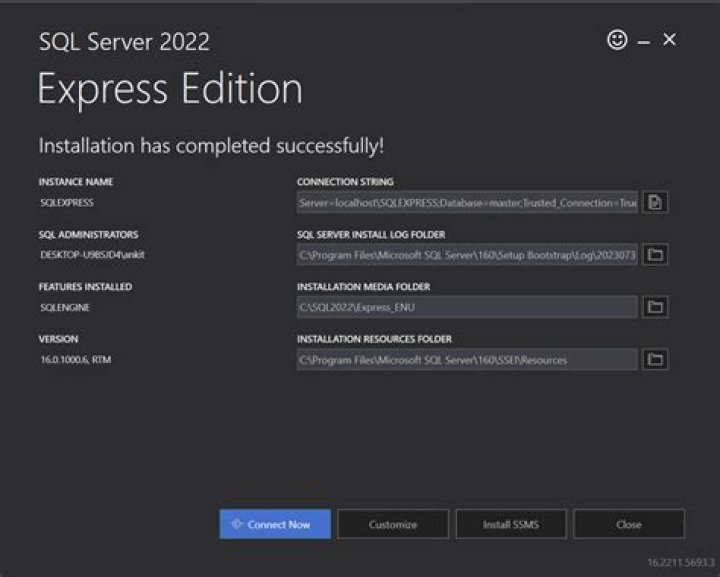Copy the connection string using the copy icon
Viewport: 720px width, 577px height.
[x=655, y=202]
